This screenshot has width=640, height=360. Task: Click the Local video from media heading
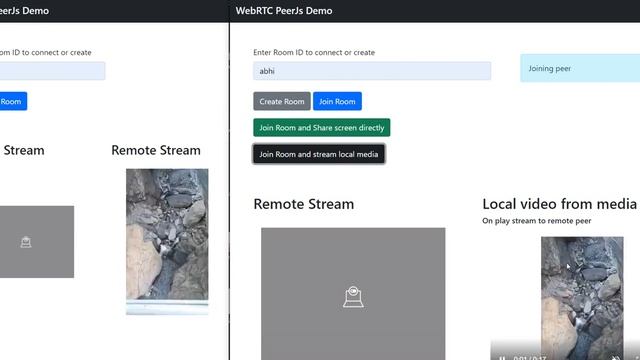click(560, 204)
